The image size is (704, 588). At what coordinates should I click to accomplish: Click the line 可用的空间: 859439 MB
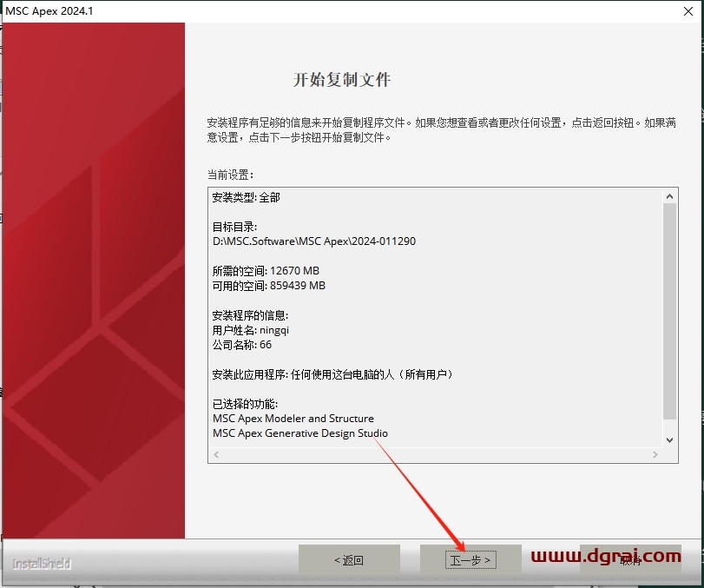click(268, 286)
